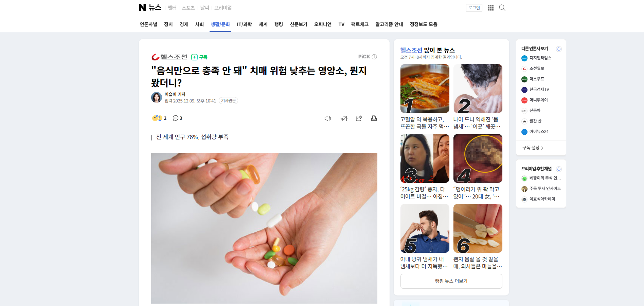This screenshot has width=644, height=306.
Task: Open ranked news thumbnail number 6
Action: [478, 228]
